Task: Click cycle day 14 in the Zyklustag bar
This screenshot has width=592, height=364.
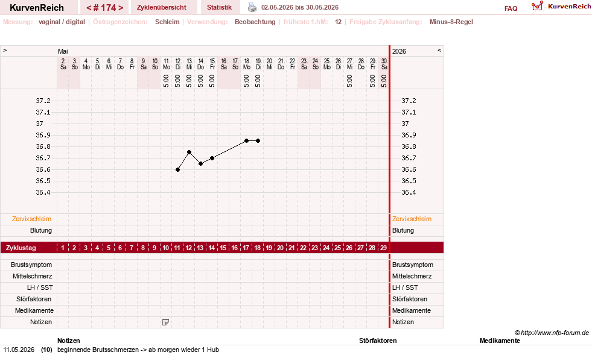Action: (x=211, y=248)
